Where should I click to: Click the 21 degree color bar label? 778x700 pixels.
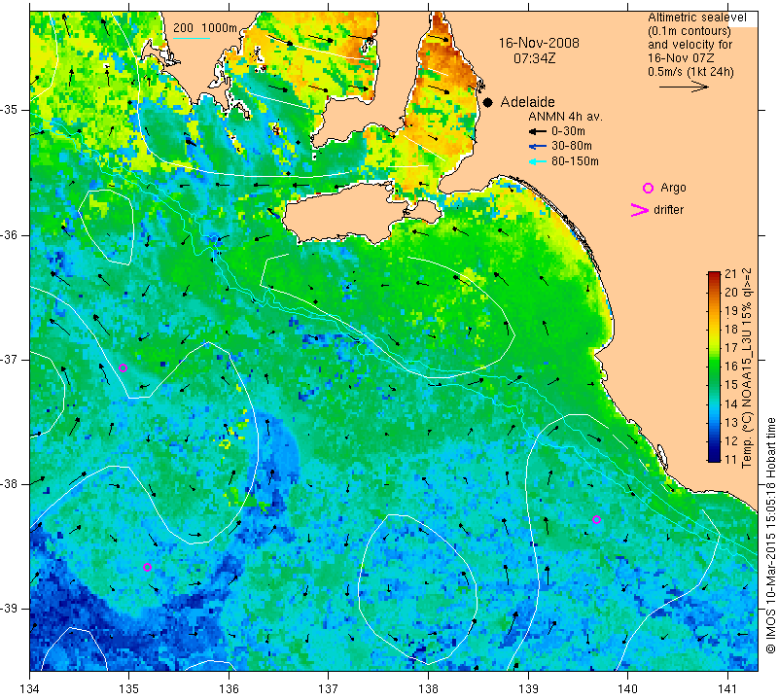point(730,274)
